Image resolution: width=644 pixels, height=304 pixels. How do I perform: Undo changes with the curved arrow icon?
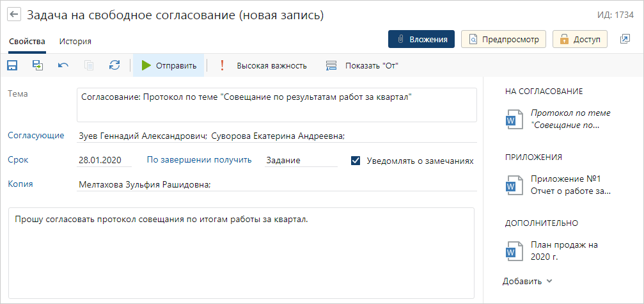click(63, 65)
